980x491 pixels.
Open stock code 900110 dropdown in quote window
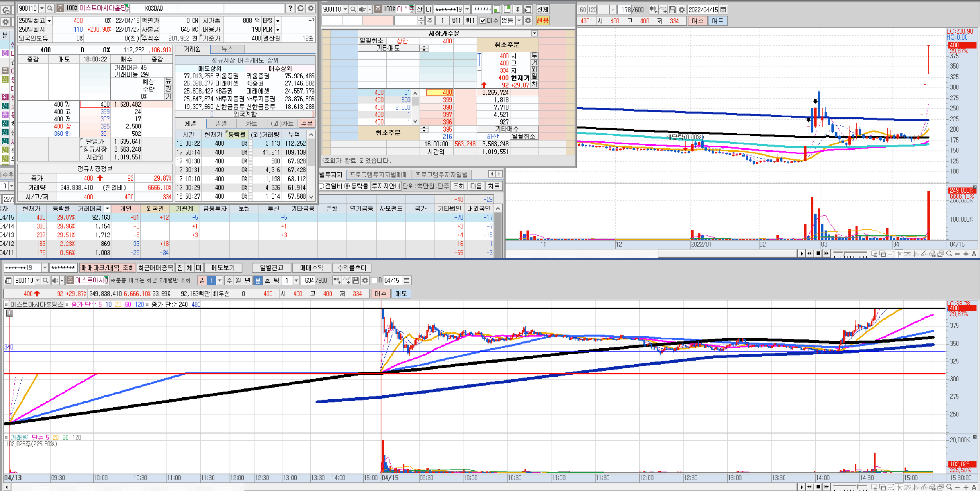pyautogui.click(x=42, y=8)
